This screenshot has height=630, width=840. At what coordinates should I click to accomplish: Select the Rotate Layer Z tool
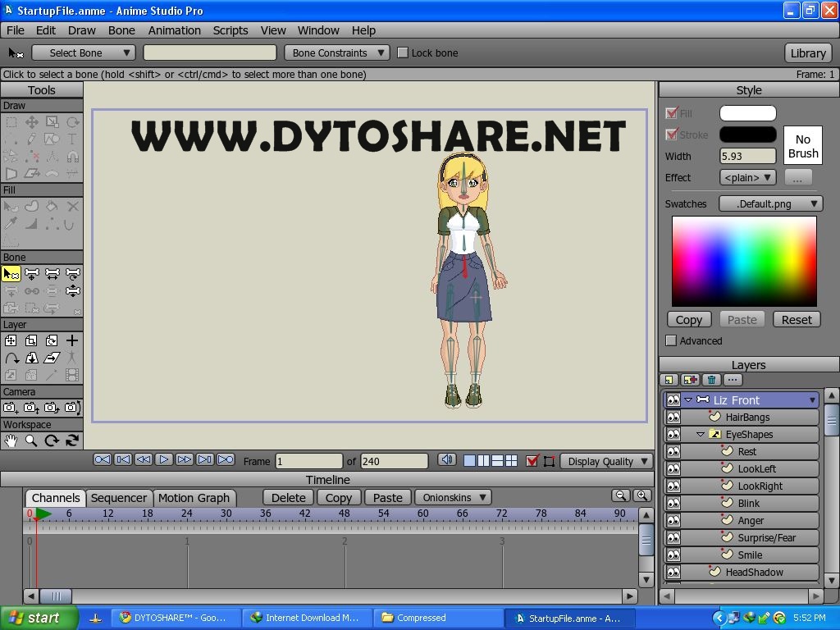(x=52, y=340)
